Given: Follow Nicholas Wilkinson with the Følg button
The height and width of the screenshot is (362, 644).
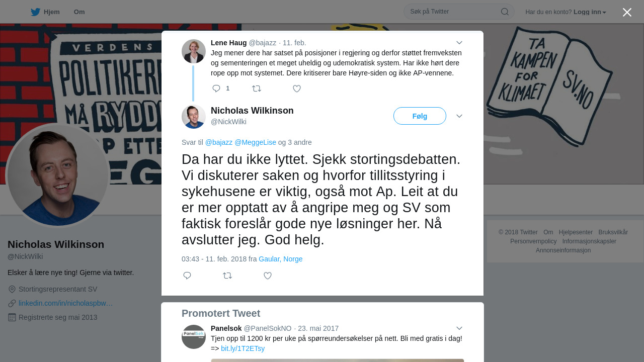Looking at the screenshot, I should [420, 116].
